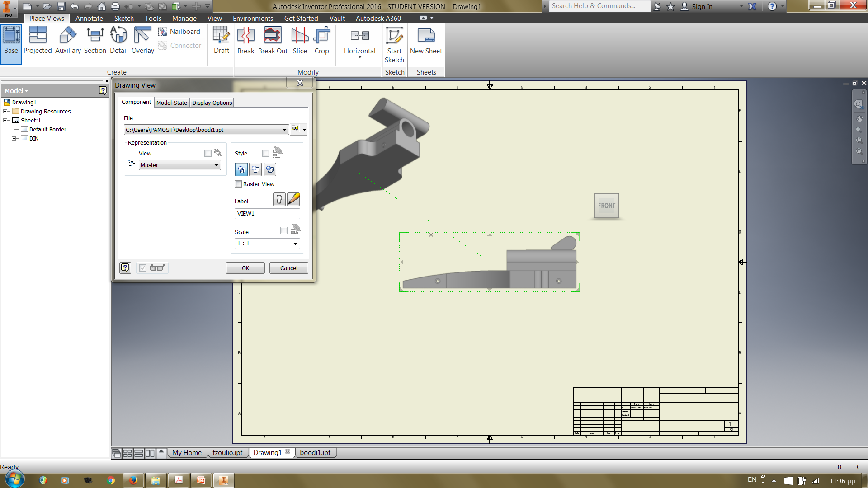Select hidden line removed style button
This screenshot has height=488, width=868.
[x=255, y=170]
